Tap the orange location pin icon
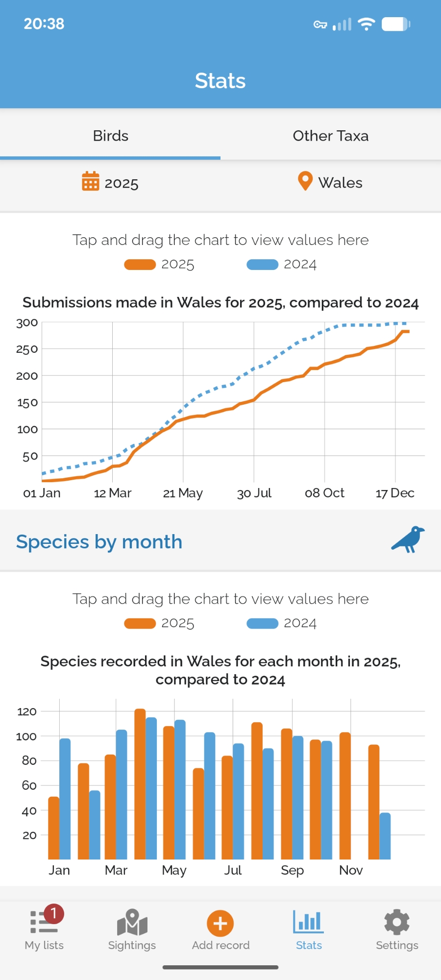Image resolution: width=441 pixels, height=980 pixels. 305,181
